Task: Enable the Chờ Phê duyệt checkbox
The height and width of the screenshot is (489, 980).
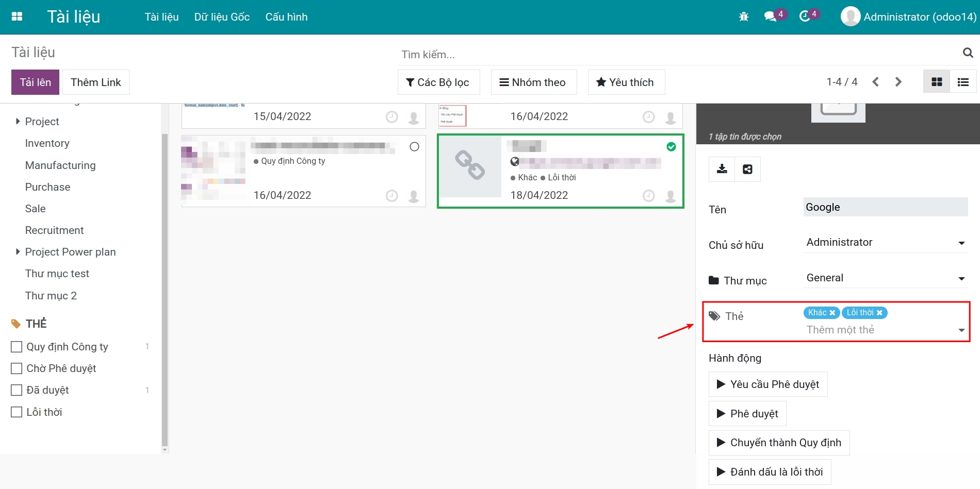Action: [17, 368]
